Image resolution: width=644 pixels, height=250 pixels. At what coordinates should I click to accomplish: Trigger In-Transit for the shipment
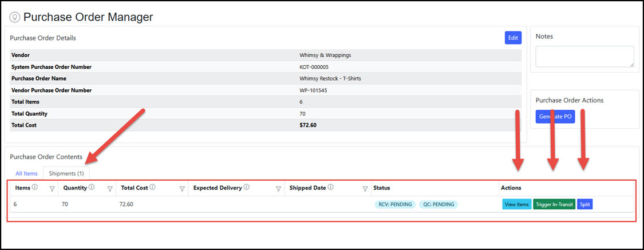click(x=554, y=204)
